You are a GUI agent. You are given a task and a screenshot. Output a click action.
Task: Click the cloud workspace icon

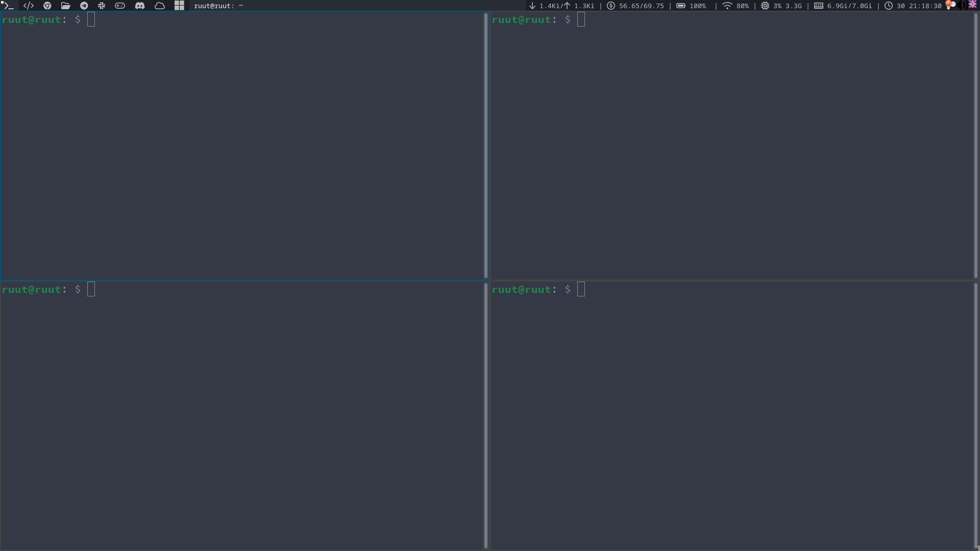(160, 6)
